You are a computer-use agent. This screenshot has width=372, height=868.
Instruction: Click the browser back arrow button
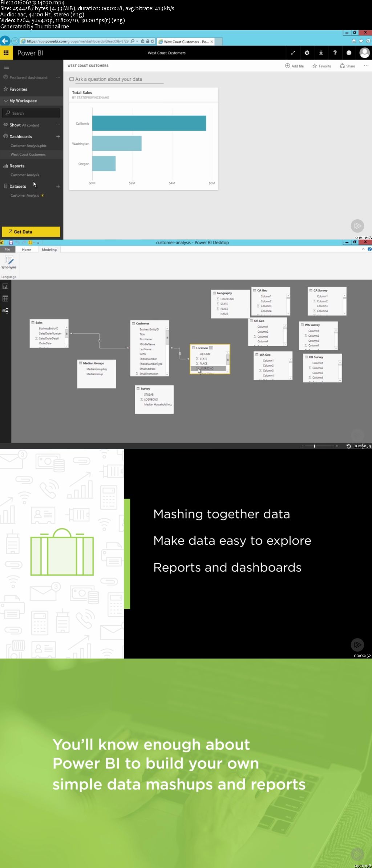click(5, 41)
